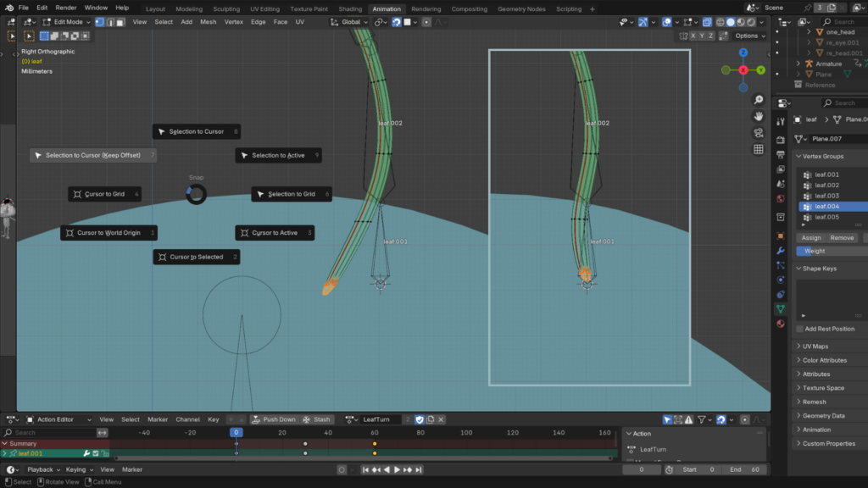The height and width of the screenshot is (488, 868).
Task: Click the Stash action button
Action: tap(316, 419)
